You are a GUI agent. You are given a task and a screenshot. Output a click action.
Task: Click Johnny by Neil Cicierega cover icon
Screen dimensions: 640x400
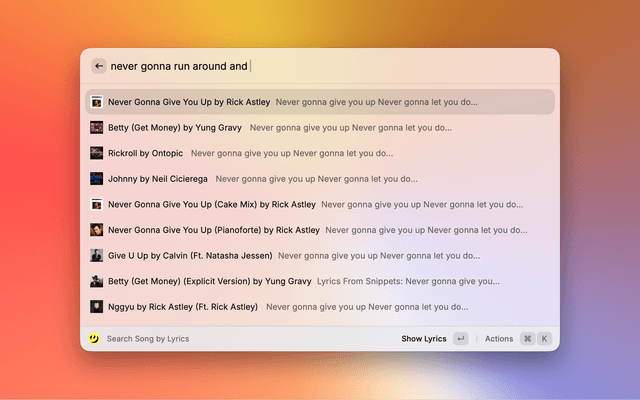96,179
